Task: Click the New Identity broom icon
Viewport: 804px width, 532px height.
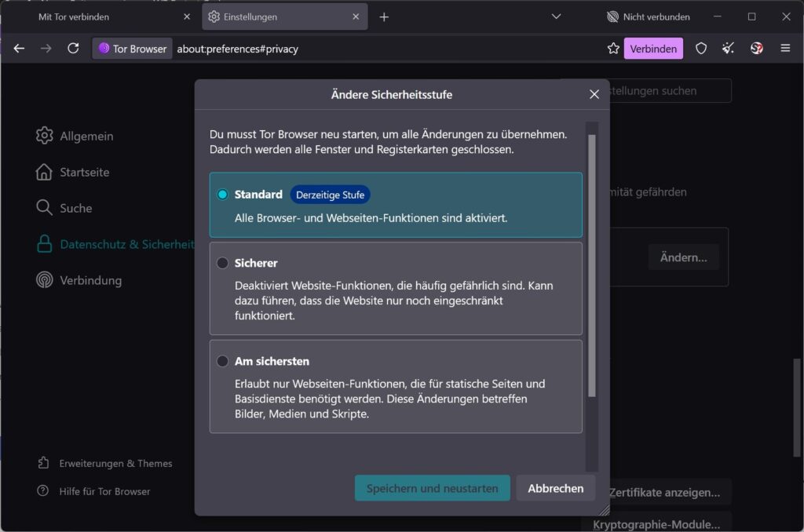Action: click(728, 49)
